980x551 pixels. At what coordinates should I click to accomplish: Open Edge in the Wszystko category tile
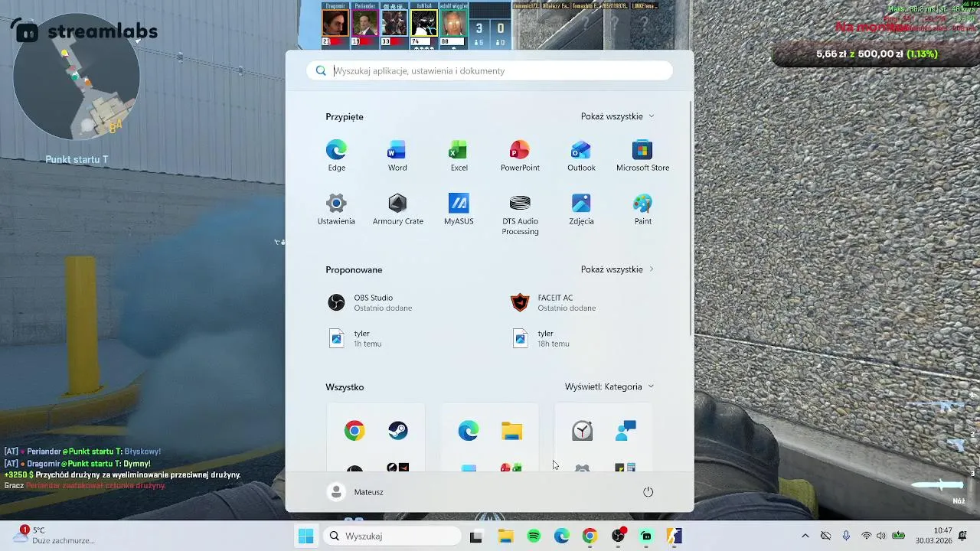point(469,431)
